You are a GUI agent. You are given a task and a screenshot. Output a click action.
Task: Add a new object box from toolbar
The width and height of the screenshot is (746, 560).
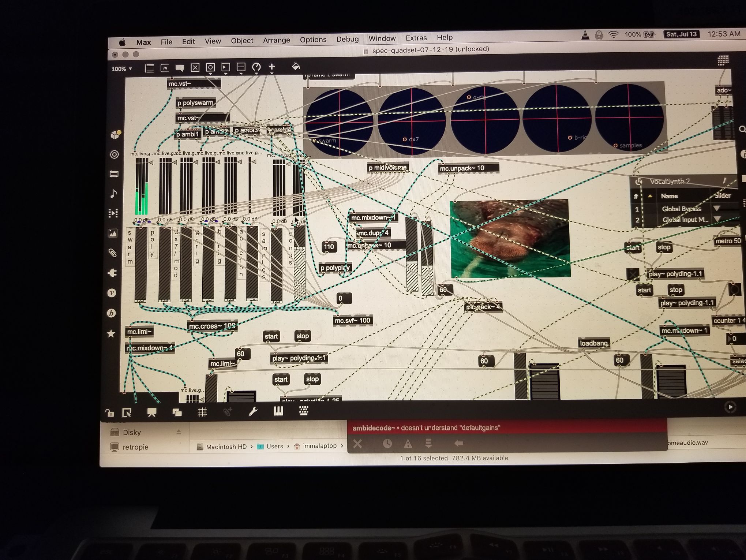[149, 68]
